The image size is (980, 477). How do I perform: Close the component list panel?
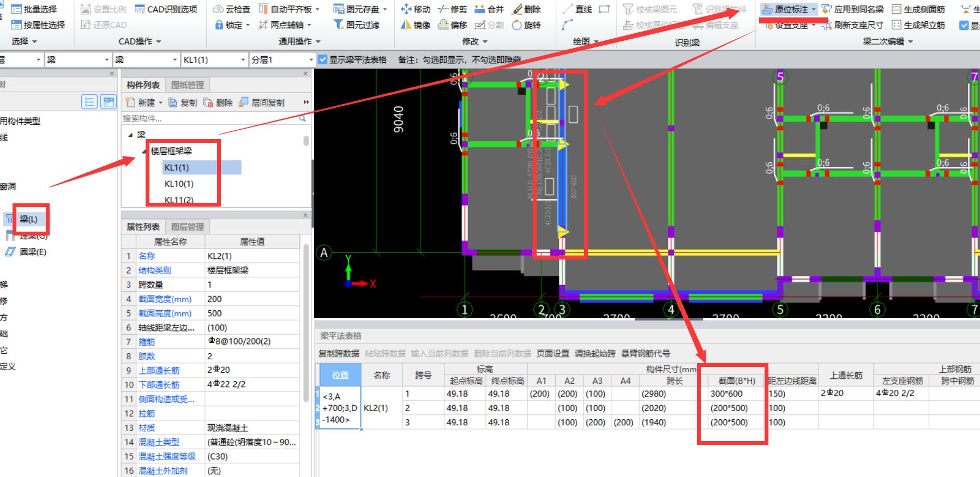305,74
